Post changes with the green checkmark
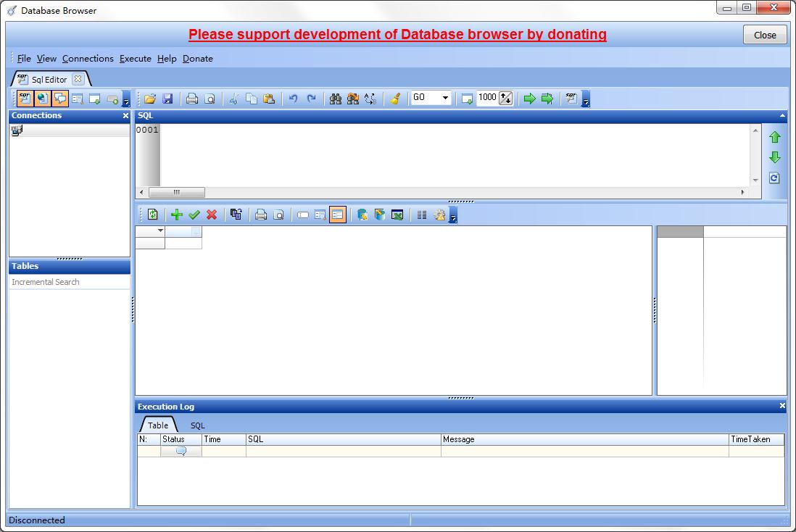 [x=194, y=215]
